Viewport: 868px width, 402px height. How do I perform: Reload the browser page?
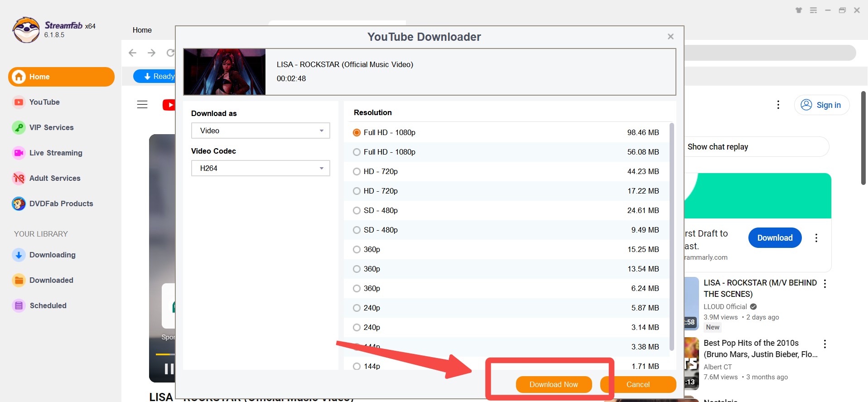170,53
